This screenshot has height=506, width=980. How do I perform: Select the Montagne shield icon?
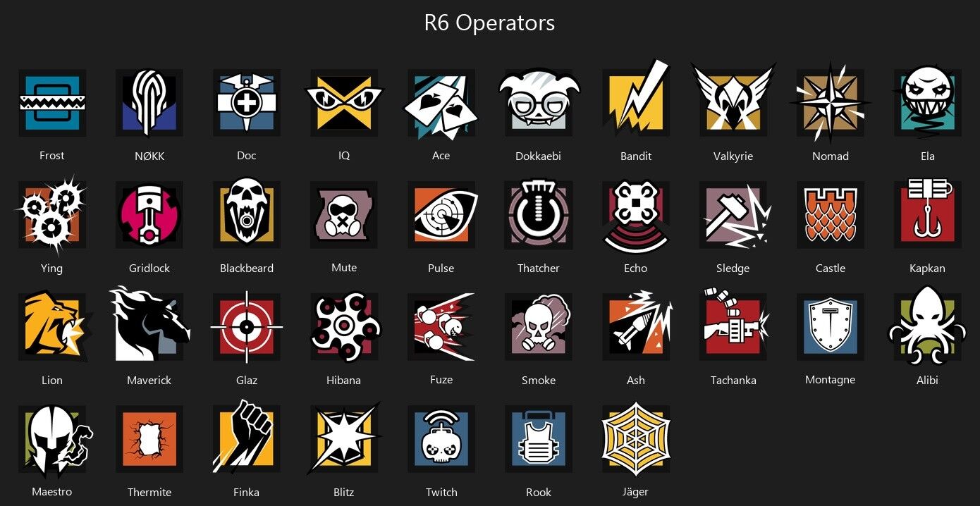click(831, 326)
